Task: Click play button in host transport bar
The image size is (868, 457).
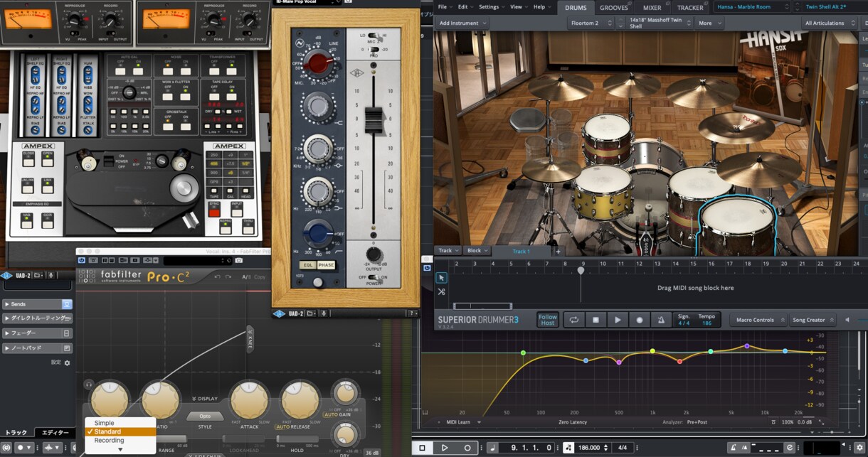Action: tap(445, 448)
